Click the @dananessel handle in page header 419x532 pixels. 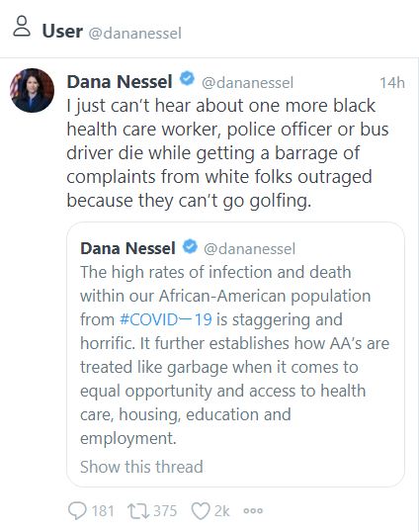click(x=135, y=34)
